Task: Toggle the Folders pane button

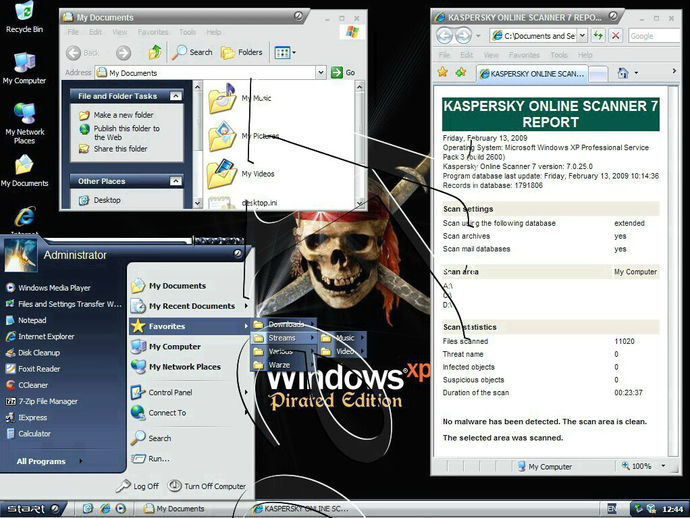Action: point(242,52)
